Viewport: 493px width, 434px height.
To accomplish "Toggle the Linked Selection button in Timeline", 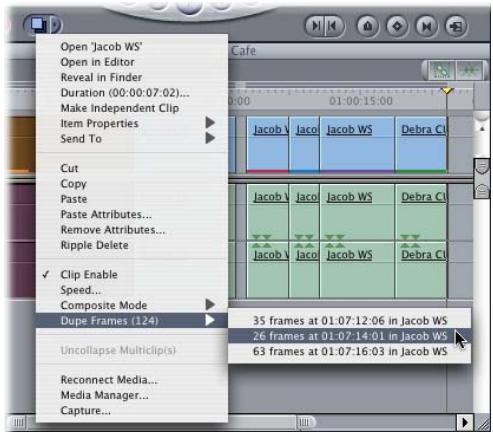I will pyautogui.click(x=441, y=70).
